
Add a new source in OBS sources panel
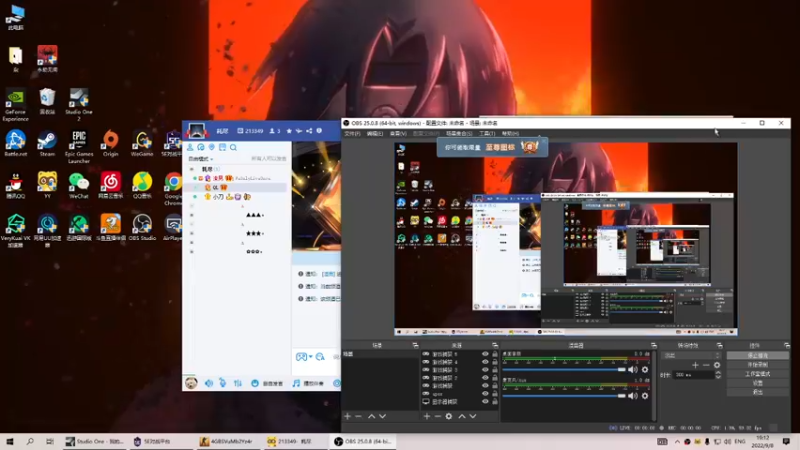(427, 416)
